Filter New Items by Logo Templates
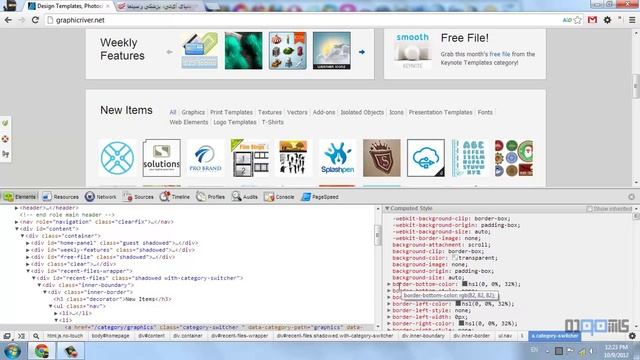The width and height of the screenshot is (640, 360). (235, 122)
